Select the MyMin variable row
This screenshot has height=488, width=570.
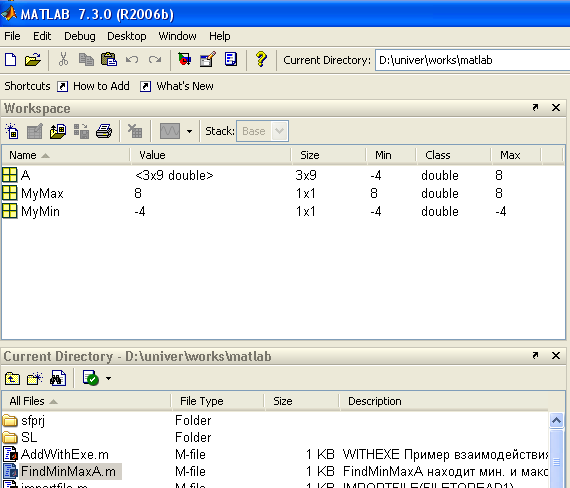click(284, 211)
